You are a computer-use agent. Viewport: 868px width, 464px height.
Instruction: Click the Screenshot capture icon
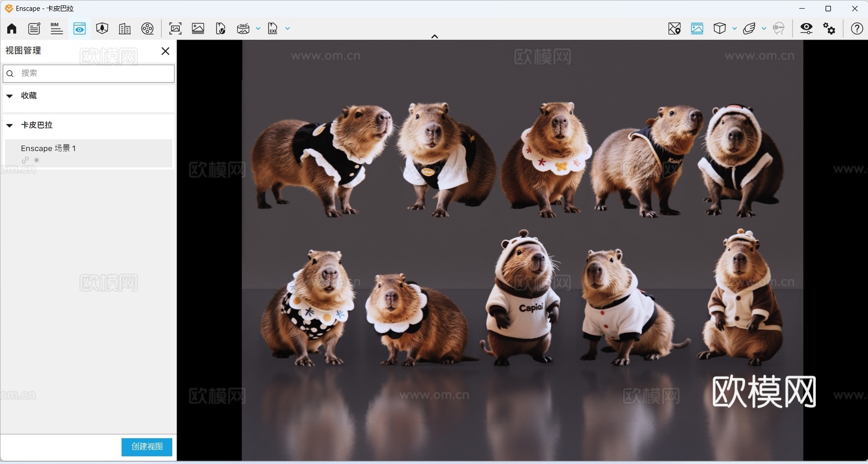pos(176,28)
